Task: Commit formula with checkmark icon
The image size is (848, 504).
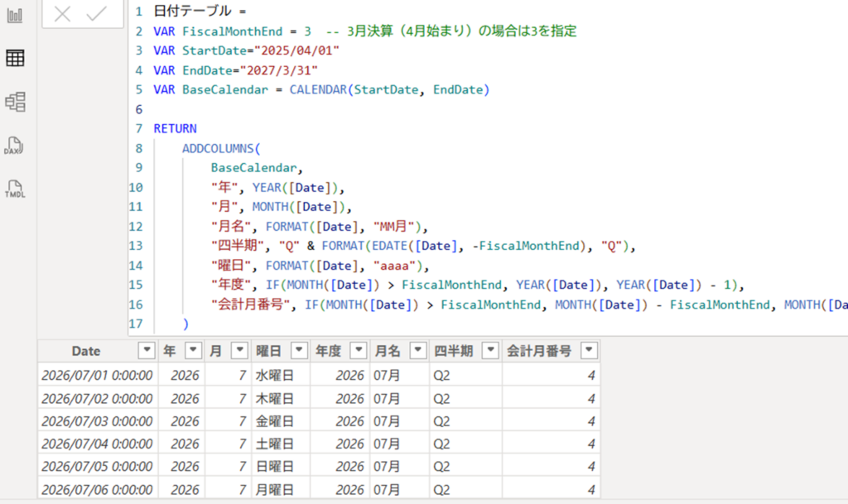Action: (x=96, y=13)
